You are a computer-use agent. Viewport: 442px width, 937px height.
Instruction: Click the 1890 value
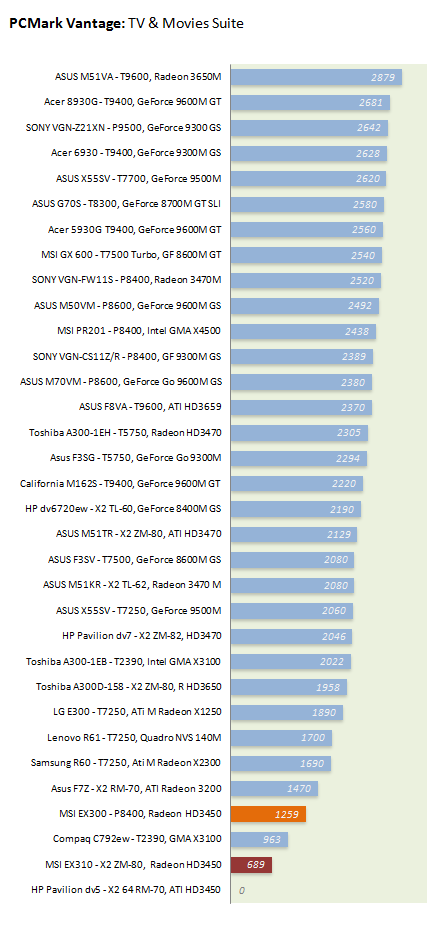click(x=324, y=713)
